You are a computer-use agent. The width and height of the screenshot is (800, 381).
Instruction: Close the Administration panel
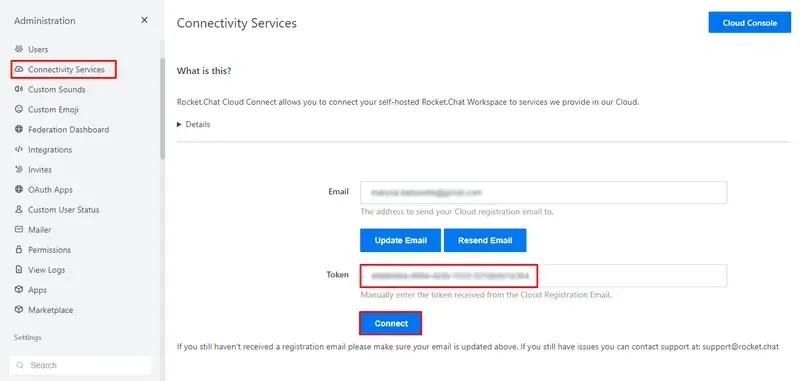coord(144,20)
